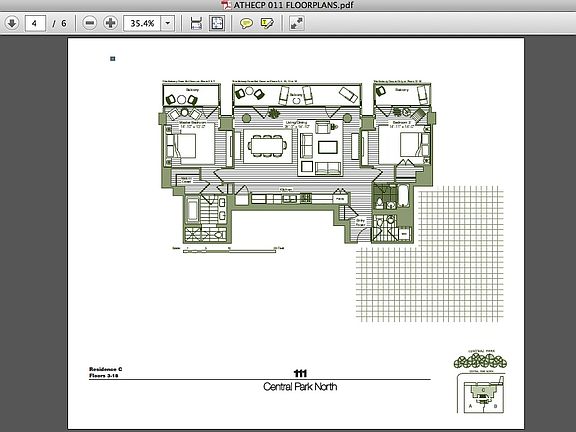This screenshot has height=432, width=576.
Task: Click the PDF document icon in title bar
Action: tap(226, 5)
